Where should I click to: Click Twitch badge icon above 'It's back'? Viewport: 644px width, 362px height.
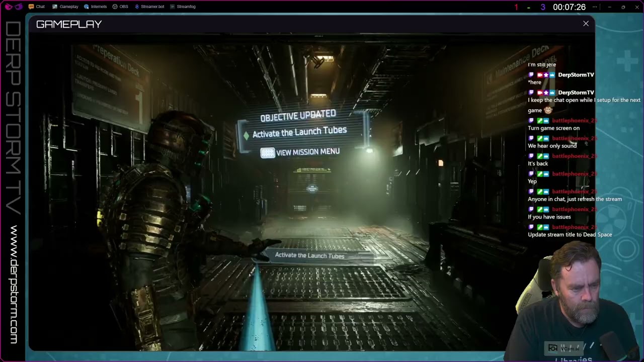pyautogui.click(x=531, y=156)
